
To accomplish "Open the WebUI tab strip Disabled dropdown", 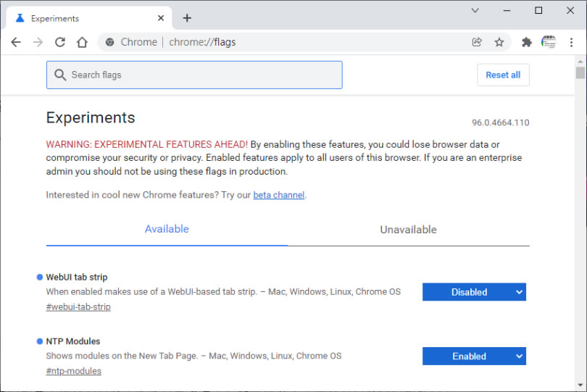I will (x=475, y=292).
